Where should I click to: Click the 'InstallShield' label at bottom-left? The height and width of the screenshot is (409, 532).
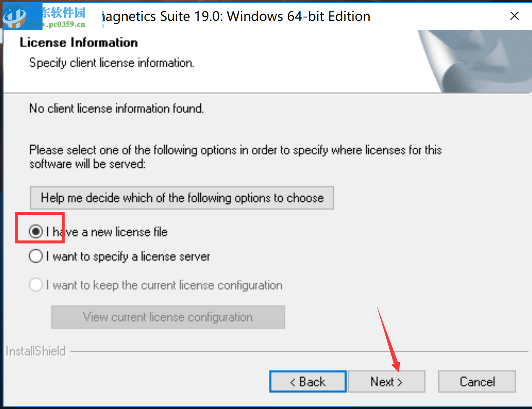click(x=36, y=351)
